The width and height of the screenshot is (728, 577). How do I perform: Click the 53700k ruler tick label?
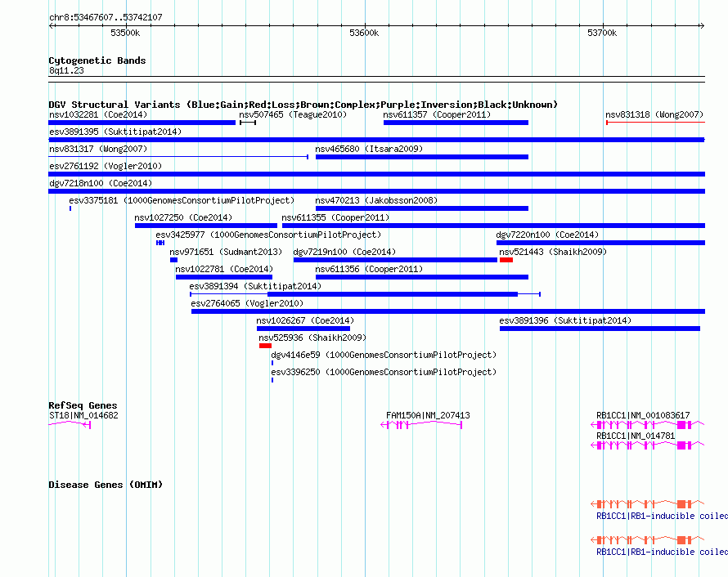click(x=602, y=33)
